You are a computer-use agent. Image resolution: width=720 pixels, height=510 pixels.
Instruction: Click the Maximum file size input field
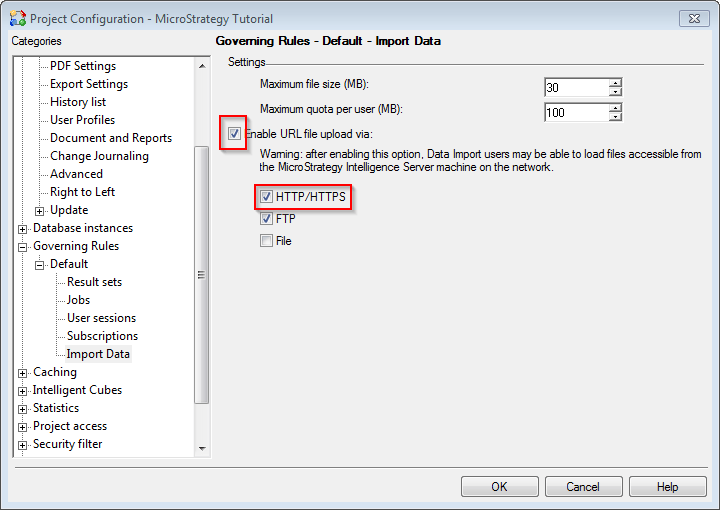pyautogui.click(x=576, y=87)
